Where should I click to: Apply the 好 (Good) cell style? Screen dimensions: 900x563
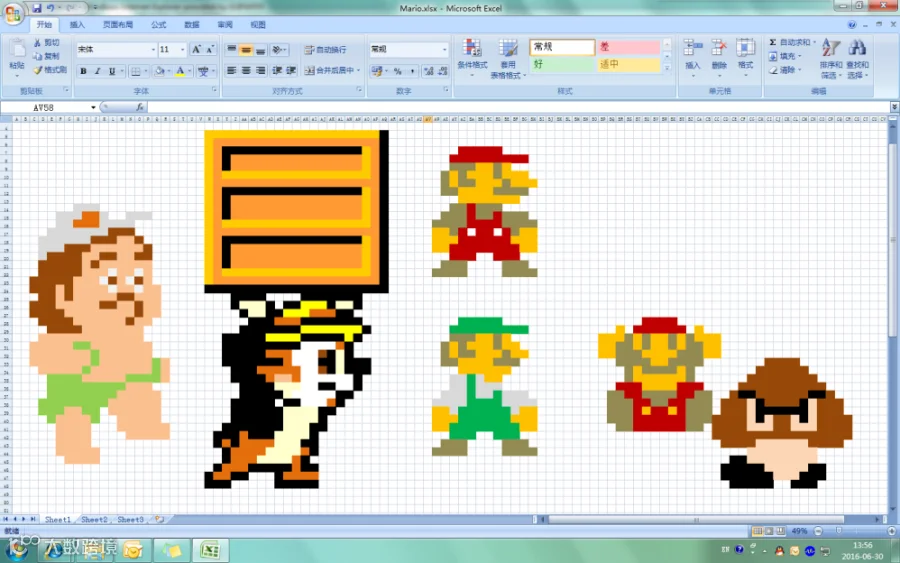562,64
